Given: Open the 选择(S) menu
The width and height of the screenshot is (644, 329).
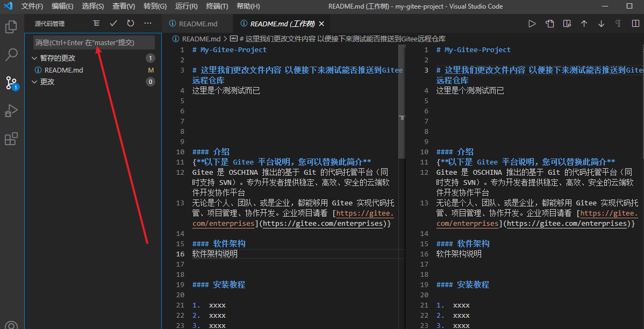Looking at the screenshot, I should [93, 6].
